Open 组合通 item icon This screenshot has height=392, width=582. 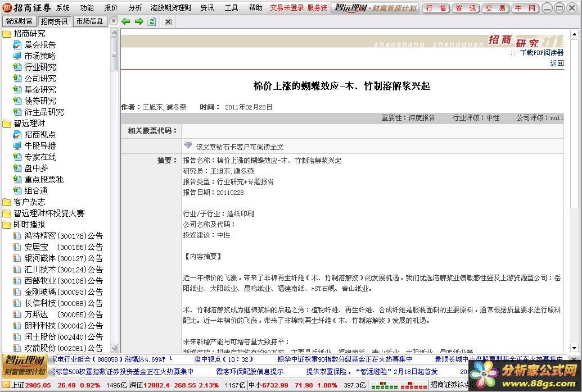pyautogui.click(x=17, y=190)
